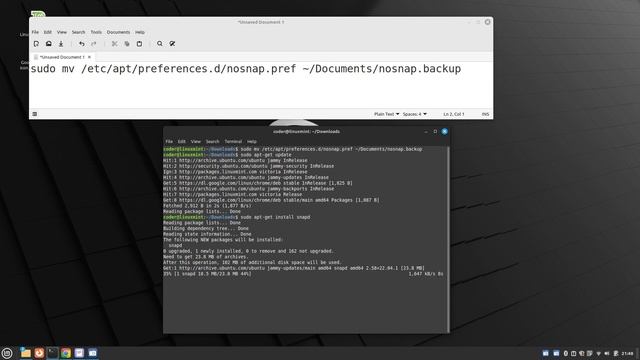Click the Terminal taskbar icon
The image size is (640, 360).
53,353
